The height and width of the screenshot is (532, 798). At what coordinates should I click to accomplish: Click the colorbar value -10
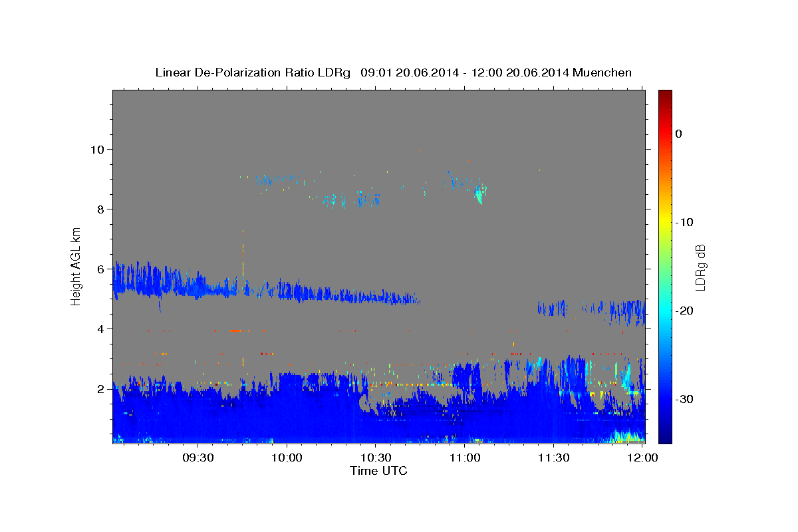click(x=684, y=222)
